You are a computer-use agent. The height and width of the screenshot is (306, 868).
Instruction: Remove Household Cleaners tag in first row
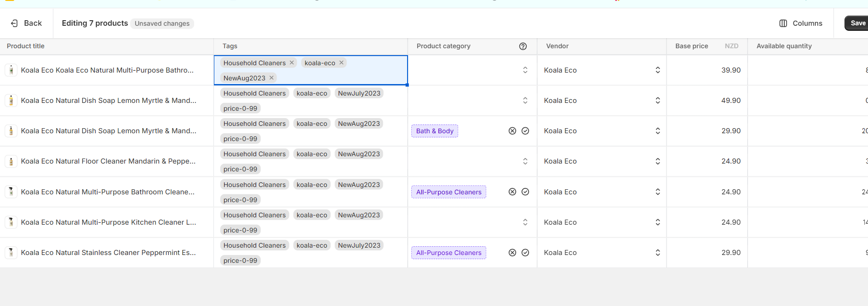coord(292,63)
